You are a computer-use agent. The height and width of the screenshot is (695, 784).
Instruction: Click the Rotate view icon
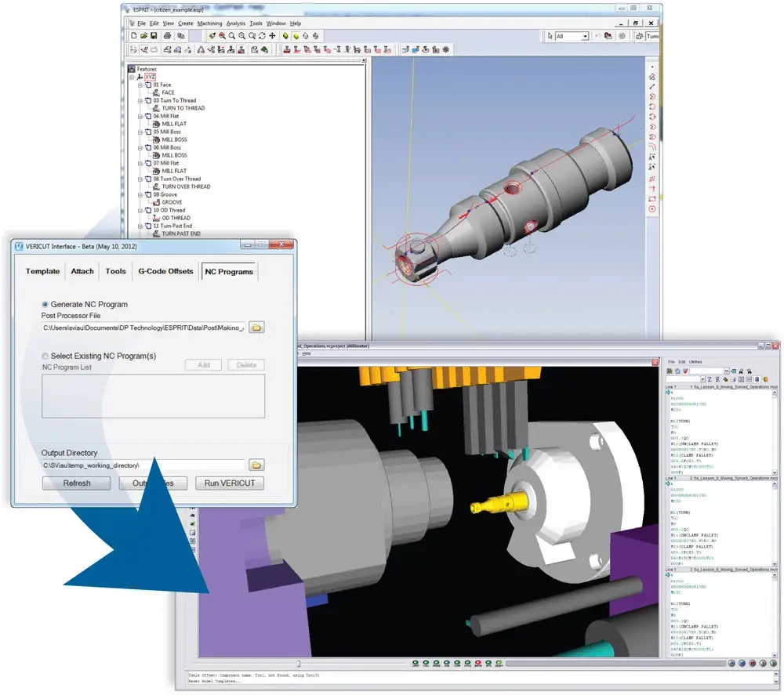click(262, 36)
